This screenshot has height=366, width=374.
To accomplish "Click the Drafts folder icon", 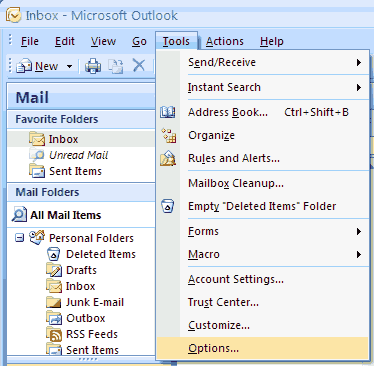I will pyautogui.click(x=54, y=270).
